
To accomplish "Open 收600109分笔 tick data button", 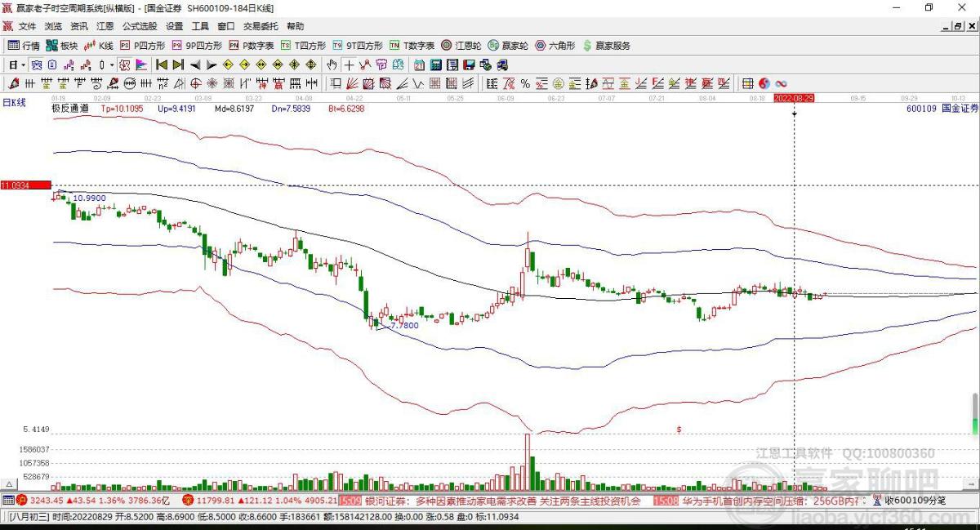I will coord(909,501).
